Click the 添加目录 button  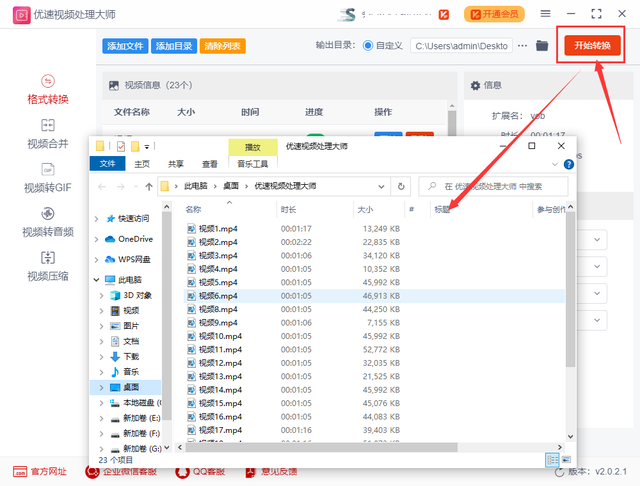[174, 46]
